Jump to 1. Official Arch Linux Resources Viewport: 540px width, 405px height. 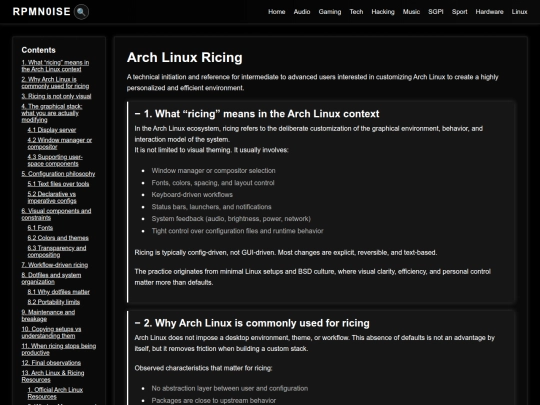coord(55,393)
